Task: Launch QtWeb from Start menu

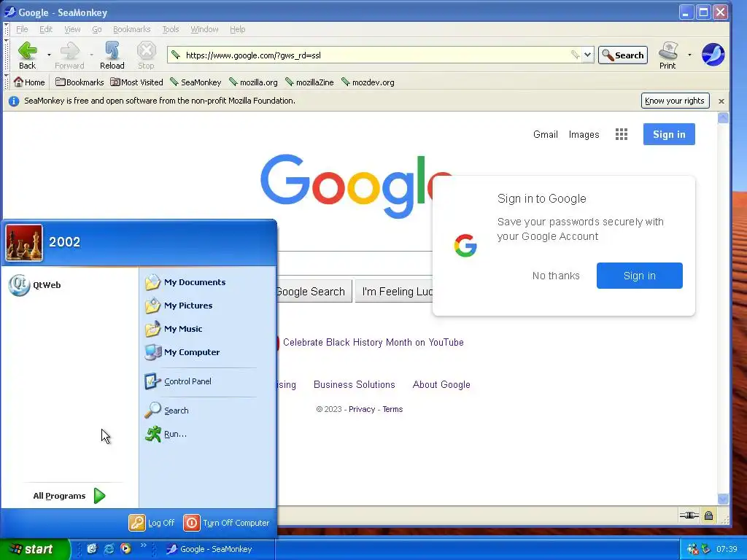Action: [35, 285]
